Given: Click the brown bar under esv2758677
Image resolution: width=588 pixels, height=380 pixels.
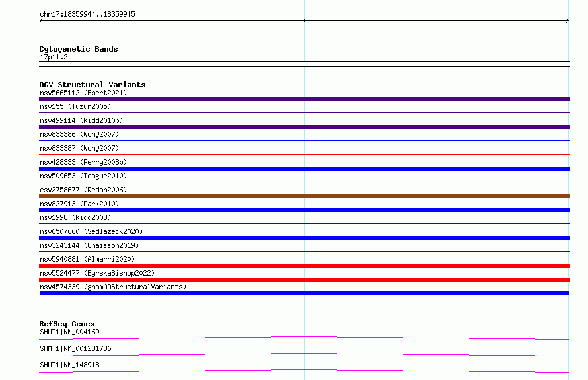Looking at the screenshot, I should point(304,196).
